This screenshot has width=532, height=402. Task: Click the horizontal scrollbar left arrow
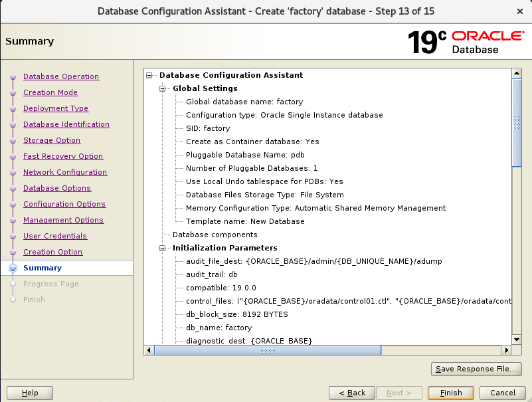[149, 350]
